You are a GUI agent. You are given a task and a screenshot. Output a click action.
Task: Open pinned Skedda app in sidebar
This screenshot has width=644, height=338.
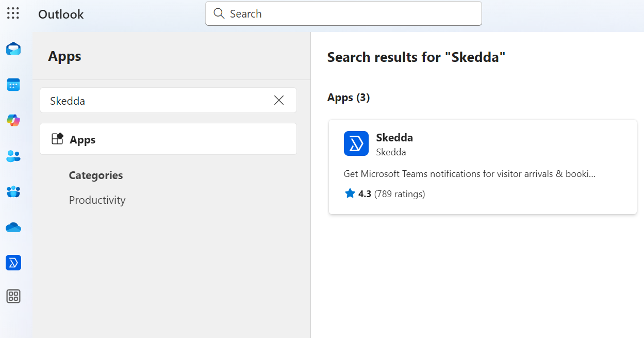(x=13, y=263)
